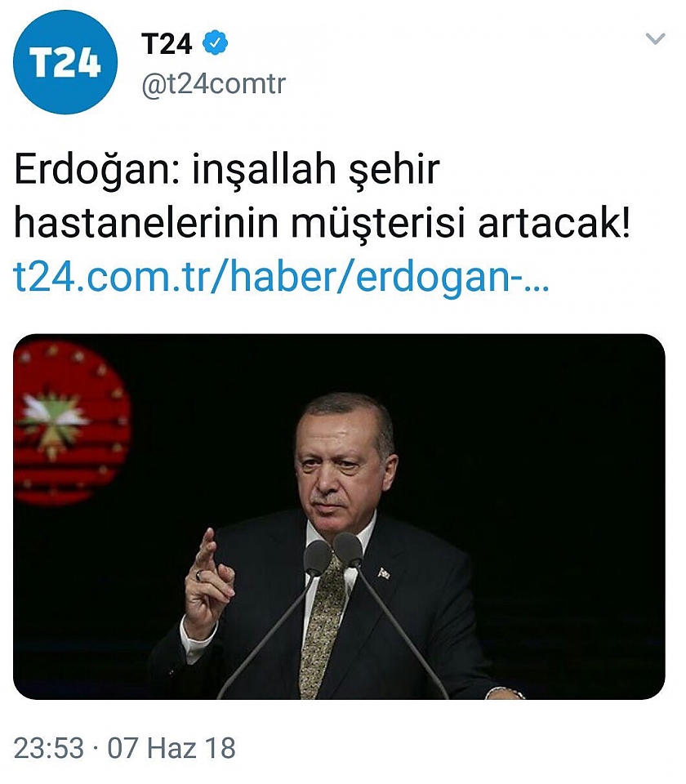Open the T24 display name
Viewport: 686px width, 784px height.
[x=167, y=43]
